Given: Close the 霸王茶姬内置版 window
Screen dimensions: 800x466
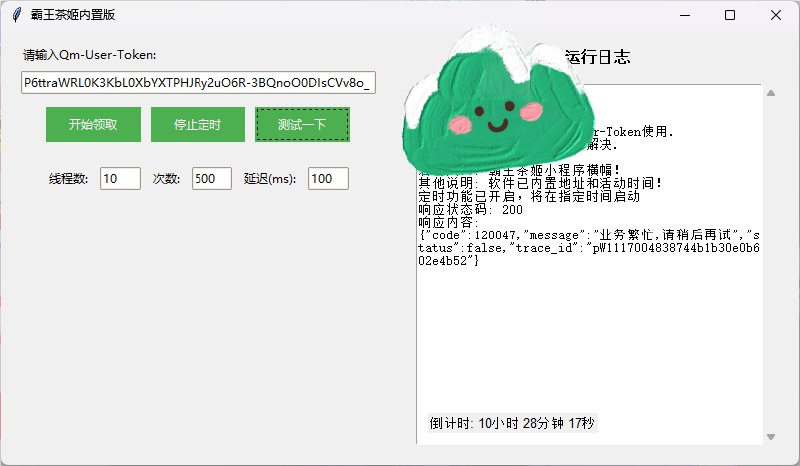Looking at the screenshot, I should (776, 15).
